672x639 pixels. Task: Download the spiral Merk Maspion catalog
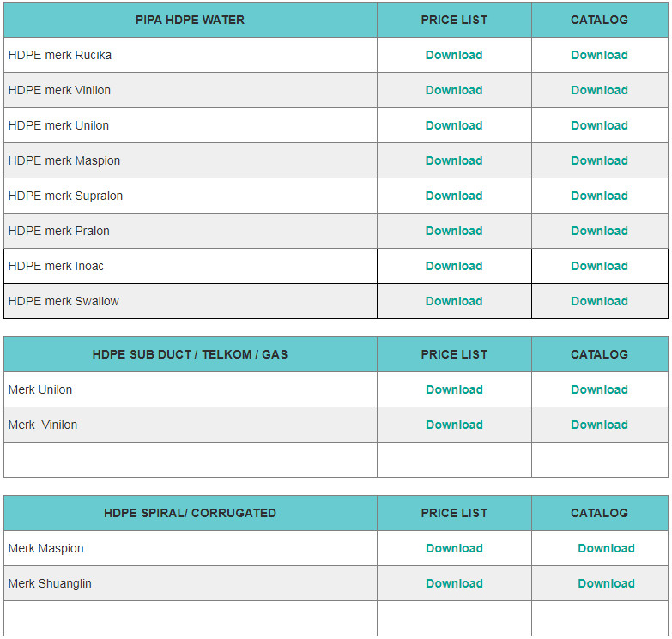pyautogui.click(x=606, y=548)
